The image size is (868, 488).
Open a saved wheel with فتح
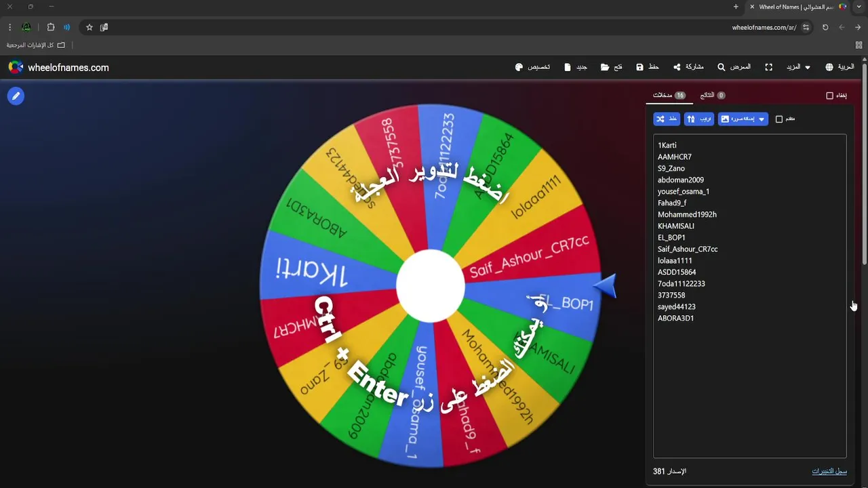coord(612,67)
